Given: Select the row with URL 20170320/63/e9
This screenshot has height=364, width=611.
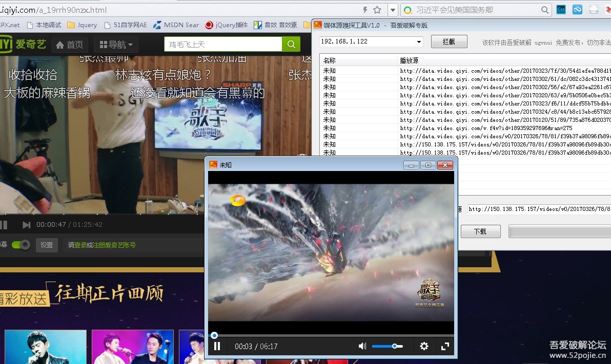Looking at the screenshot, I should pos(465,95).
